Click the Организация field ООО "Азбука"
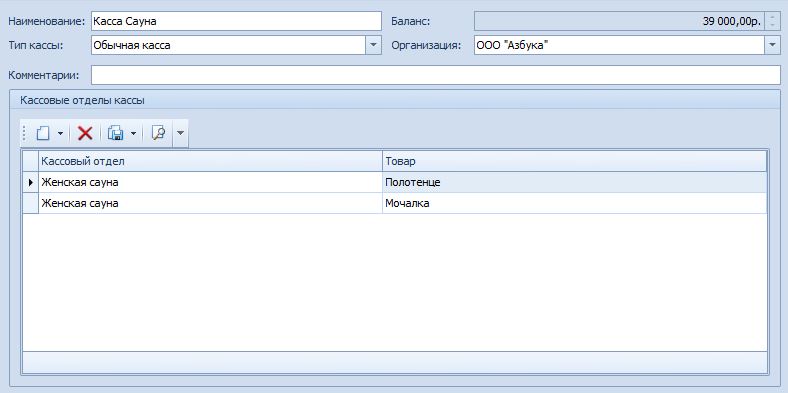This screenshot has height=393, width=788. (619, 45)
